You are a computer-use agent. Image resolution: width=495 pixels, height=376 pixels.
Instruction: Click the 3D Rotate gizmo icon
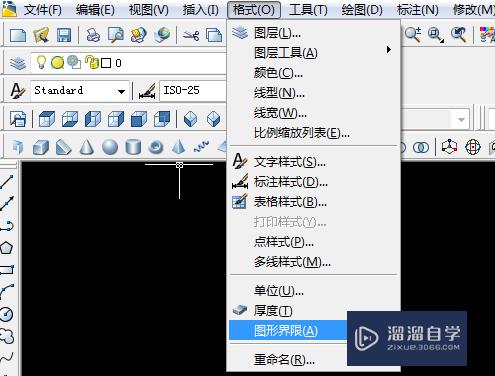click(x=473, y=147)
